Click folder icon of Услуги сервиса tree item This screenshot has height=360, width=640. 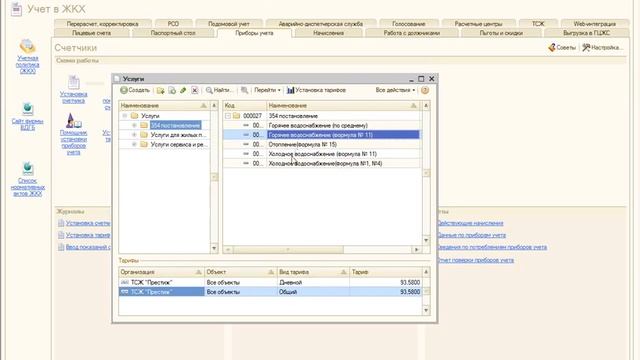(x=144, y=144)
